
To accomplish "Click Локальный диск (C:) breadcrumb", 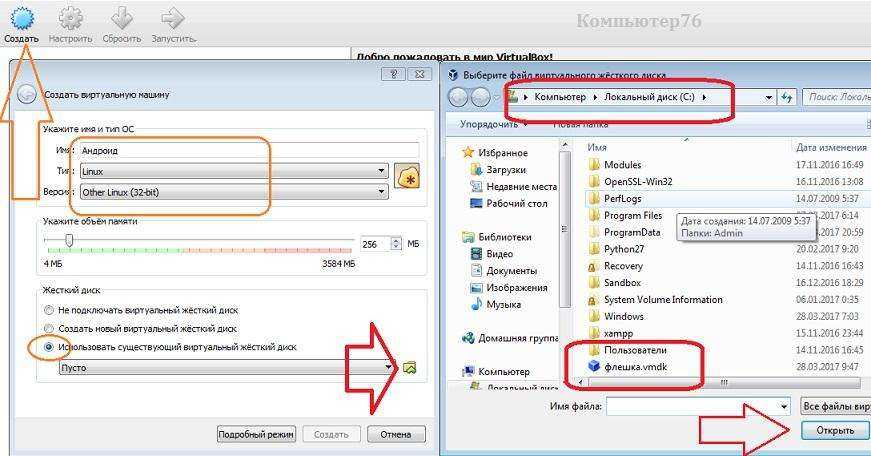I will pos(651,97).
